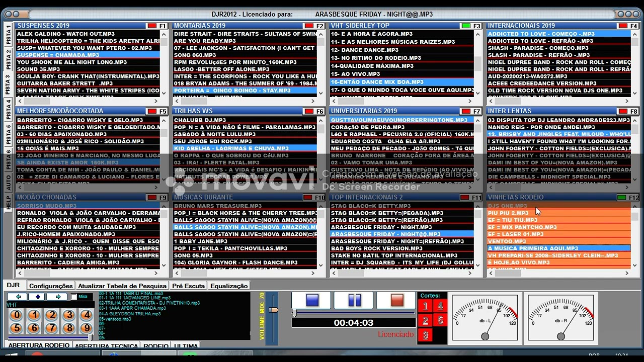Select 'PORTEIRA = OINGO BOINGO - STAY.MP3' track
The width and height of the screenshot is (644, 362).
pyautogui.click(x=245, y=90)
